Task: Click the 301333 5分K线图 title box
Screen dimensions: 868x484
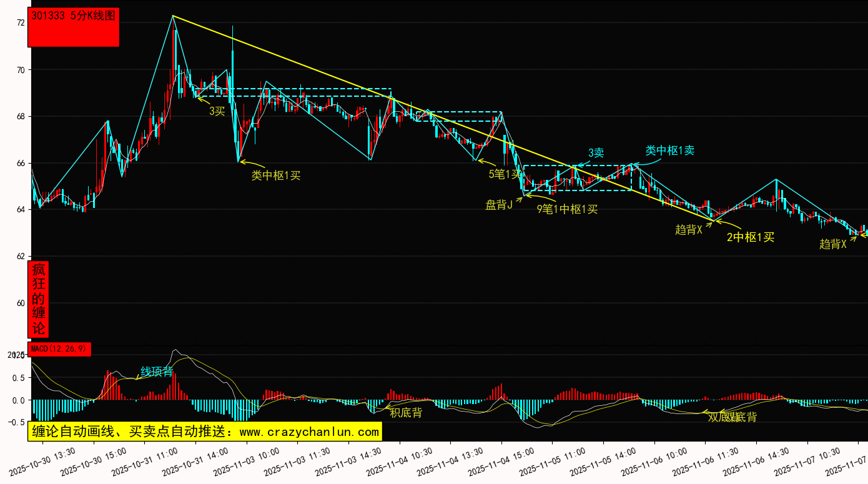Action: 73,27
